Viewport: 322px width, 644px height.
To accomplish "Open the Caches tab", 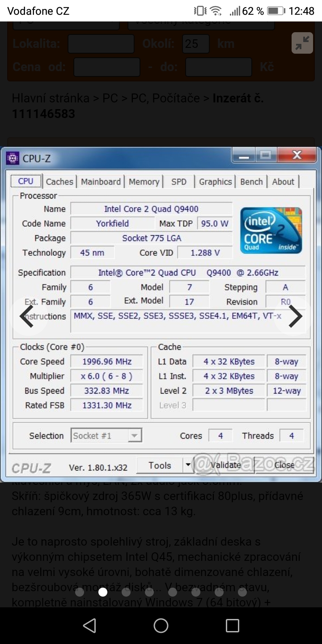I will pyautogui.click(x=59, y=182).
